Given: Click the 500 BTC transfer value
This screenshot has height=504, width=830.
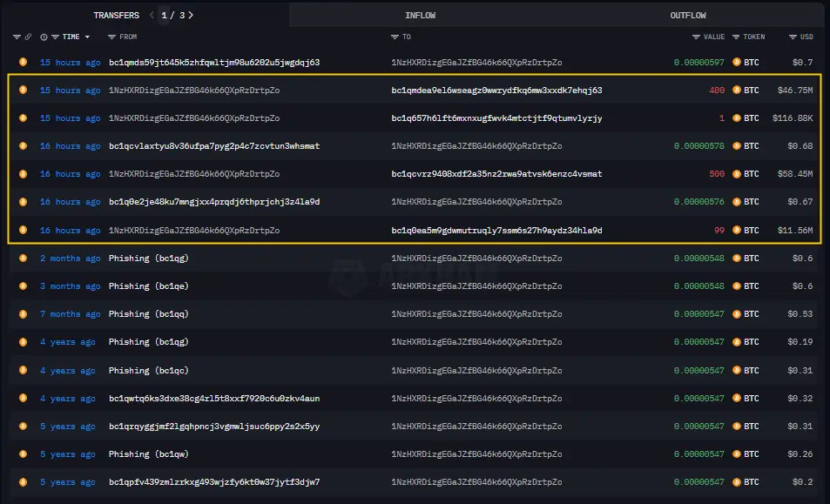Looking at the screenshot, I should coord(716,174).
